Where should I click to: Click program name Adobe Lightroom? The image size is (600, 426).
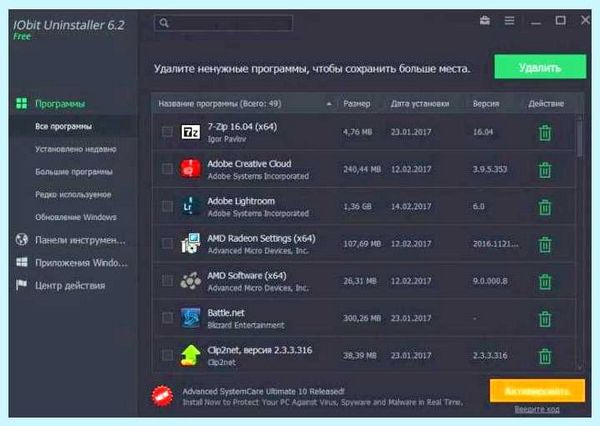tap(241, 201)
